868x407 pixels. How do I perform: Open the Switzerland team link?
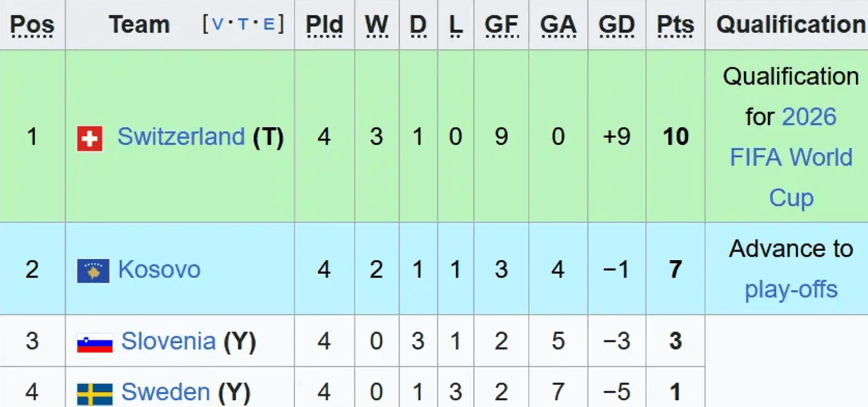tap(181, 137)
